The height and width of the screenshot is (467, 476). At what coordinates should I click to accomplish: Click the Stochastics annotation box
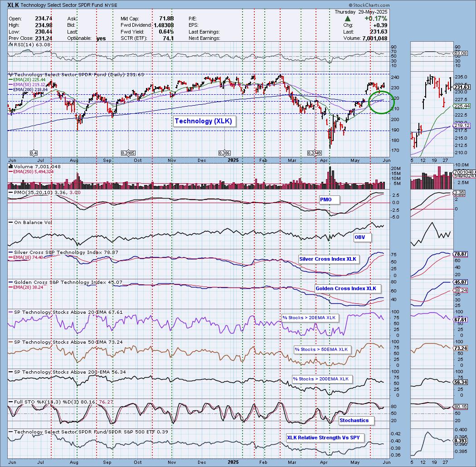click(x=356, y=421)
